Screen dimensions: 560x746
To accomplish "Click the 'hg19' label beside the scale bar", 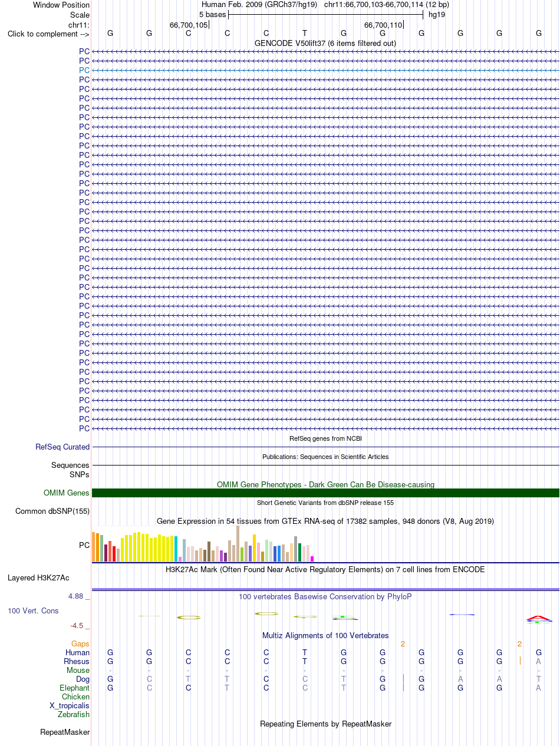I will [437, 14].
